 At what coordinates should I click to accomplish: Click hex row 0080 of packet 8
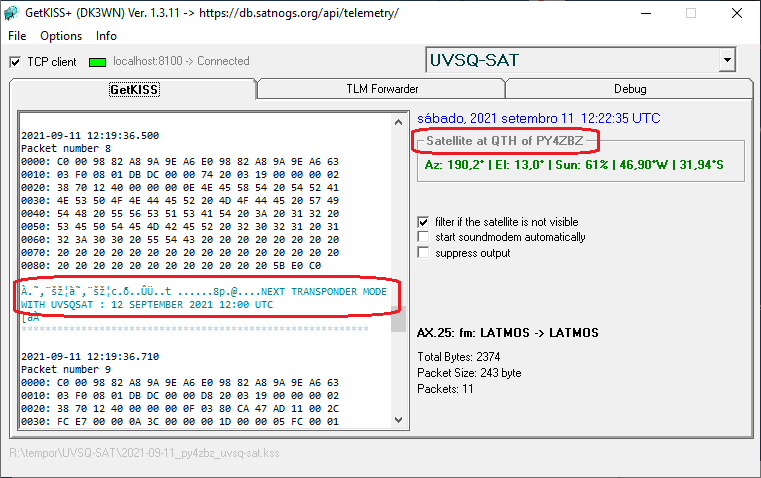point(171,266)
